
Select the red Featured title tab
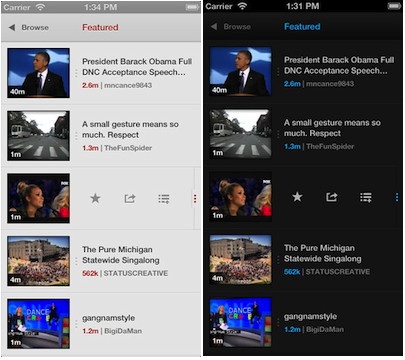pyautogui.click(x=100, y=28)
